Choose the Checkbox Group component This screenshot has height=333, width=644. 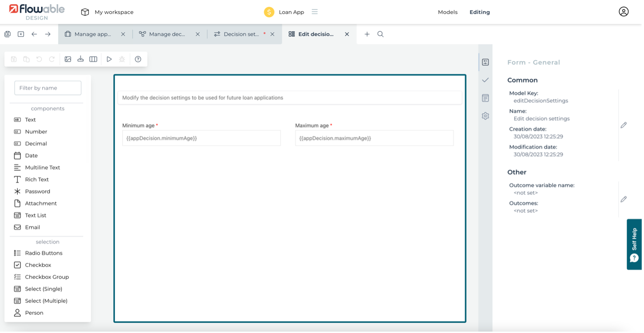(x=47, y=277)
